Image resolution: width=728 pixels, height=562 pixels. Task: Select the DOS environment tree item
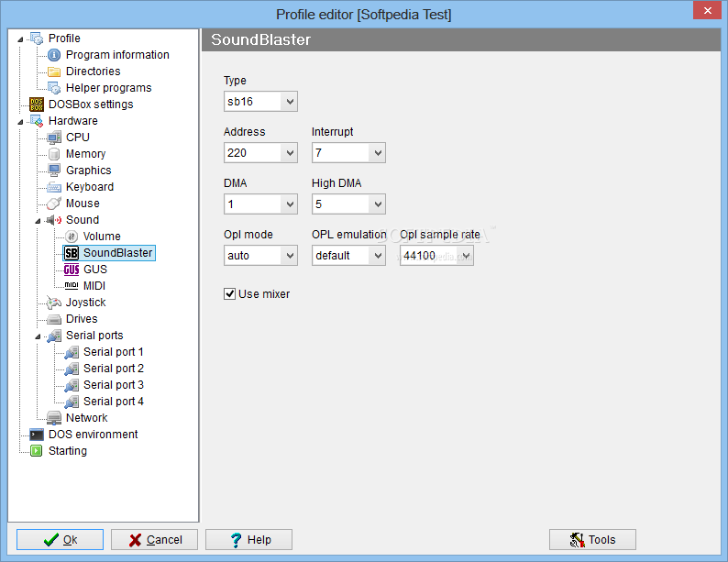[94, 435]
